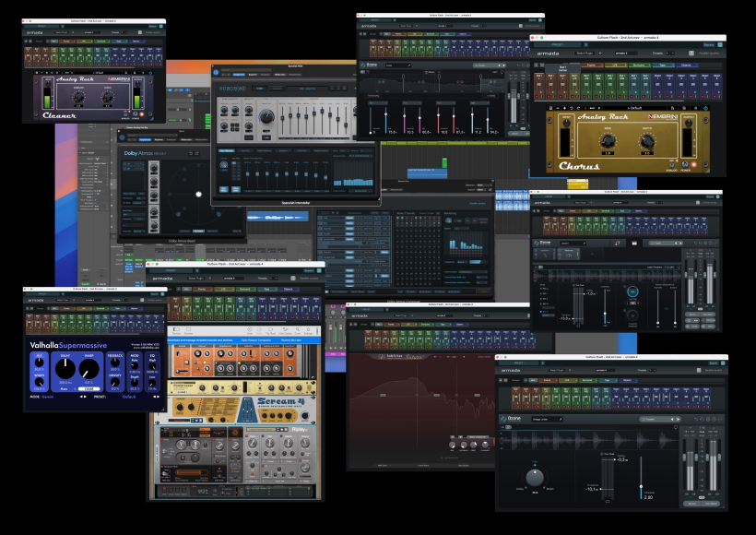756x535 pixels.
Task: Click the Newfangled Audio logo on Analog Rack Cleaner
Action: tap(119, 78)
